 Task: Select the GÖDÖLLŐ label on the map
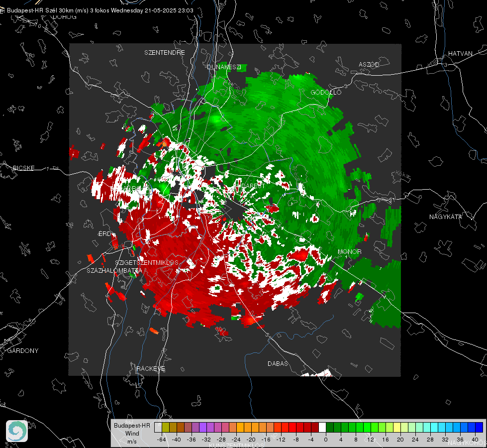click(x=326, y=92)
